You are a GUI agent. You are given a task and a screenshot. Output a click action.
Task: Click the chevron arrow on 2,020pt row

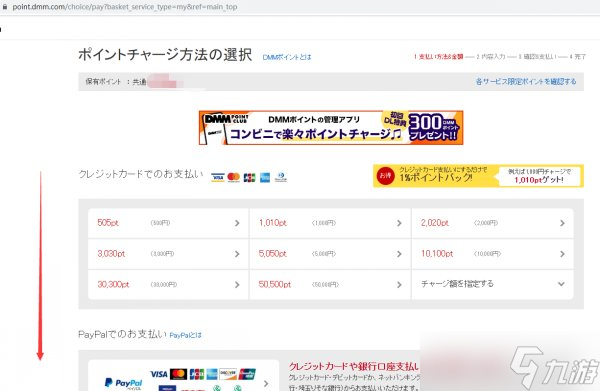pos(562,223)
